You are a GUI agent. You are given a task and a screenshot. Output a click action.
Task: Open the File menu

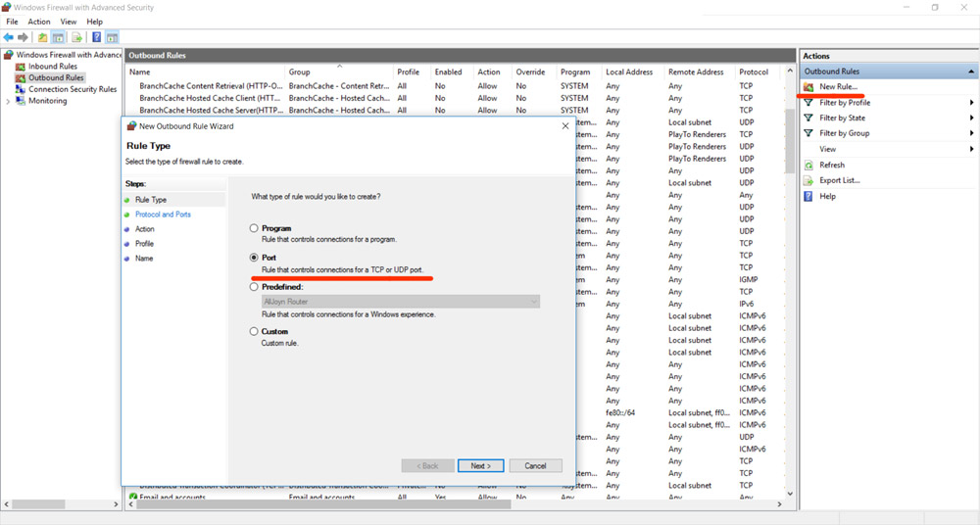coord(12,22)
